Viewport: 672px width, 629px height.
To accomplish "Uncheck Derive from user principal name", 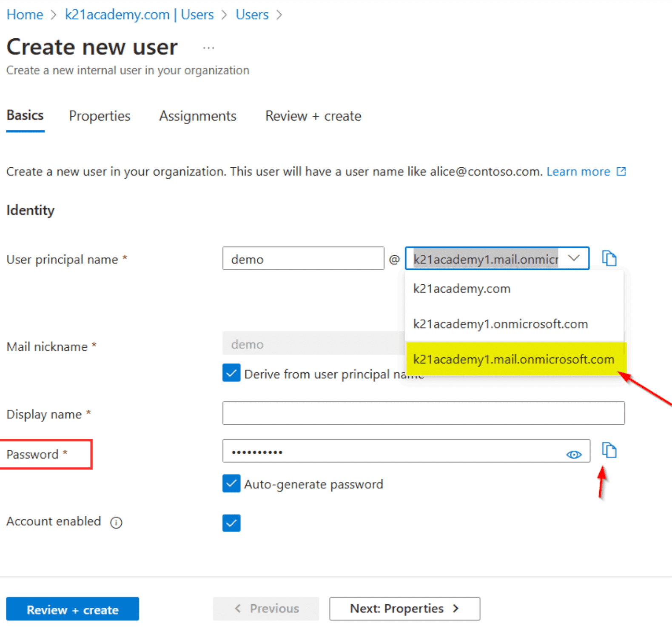I will [x=231, y=373].
